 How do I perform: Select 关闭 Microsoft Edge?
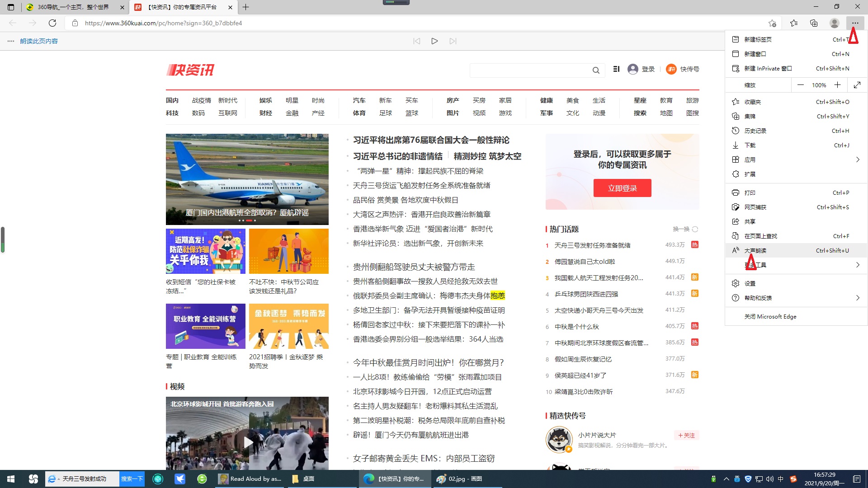[x=796, y=316]
